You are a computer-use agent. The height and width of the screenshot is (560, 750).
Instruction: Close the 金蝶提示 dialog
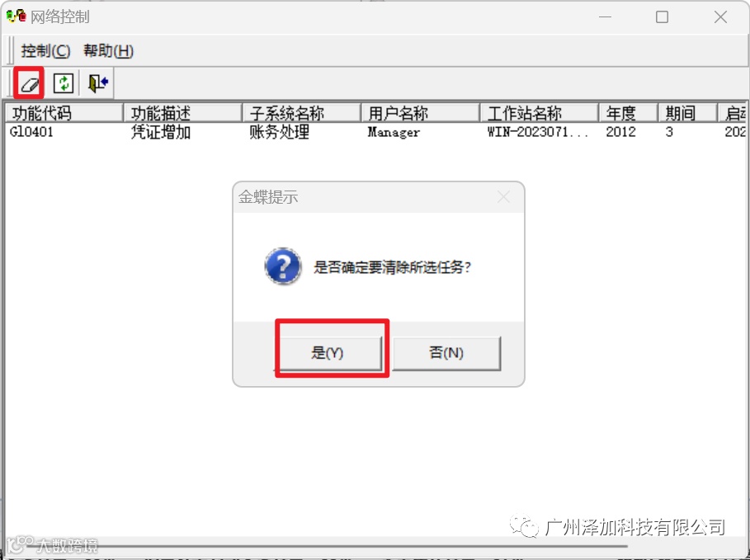pyautogui.click(x=503, y=196)
